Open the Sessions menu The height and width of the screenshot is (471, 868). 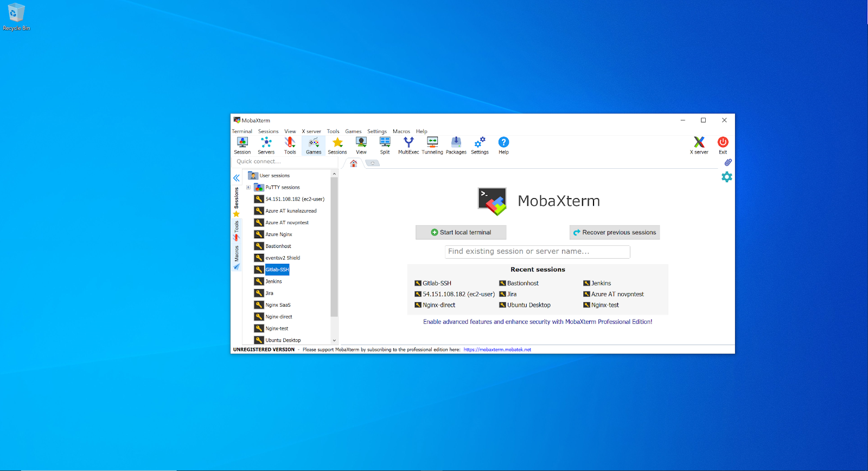[268, 131]
